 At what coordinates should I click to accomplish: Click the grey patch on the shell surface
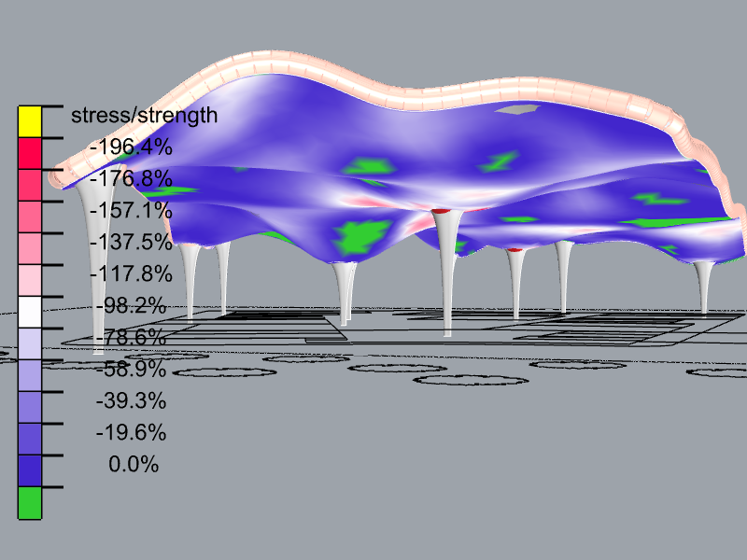coord(517,109)
